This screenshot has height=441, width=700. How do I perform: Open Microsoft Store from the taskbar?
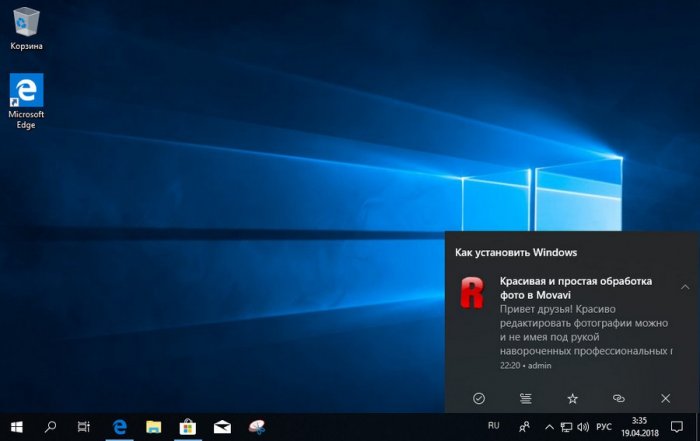[187, 427]
